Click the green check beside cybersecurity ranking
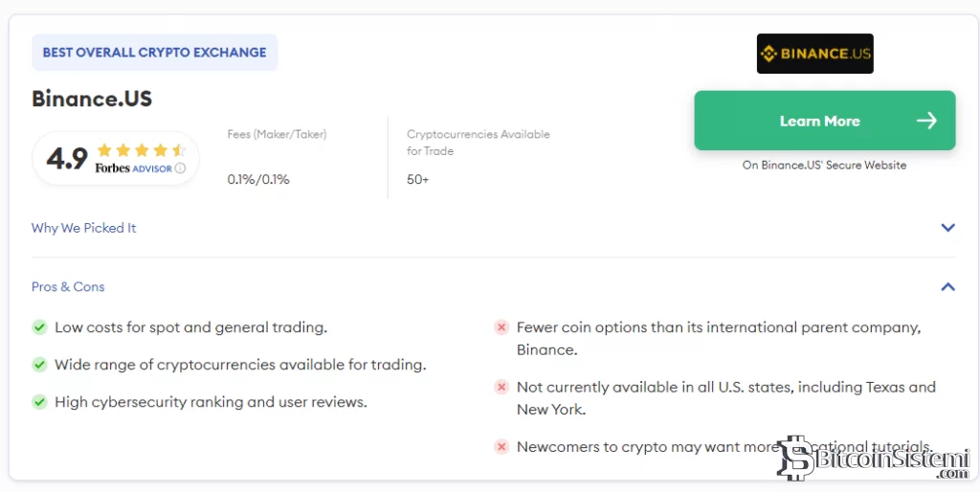980x492 pixels. 39,402
